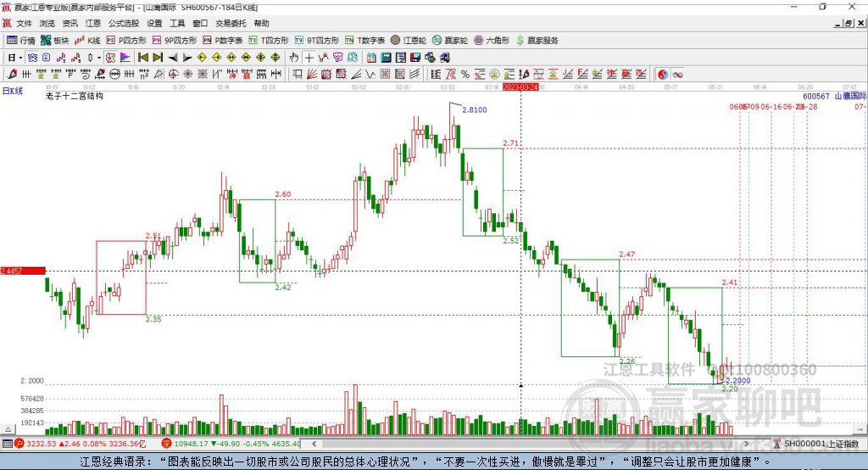Select the hand pan tool
The image size is (868, 470).
click(x=294, y=57)
